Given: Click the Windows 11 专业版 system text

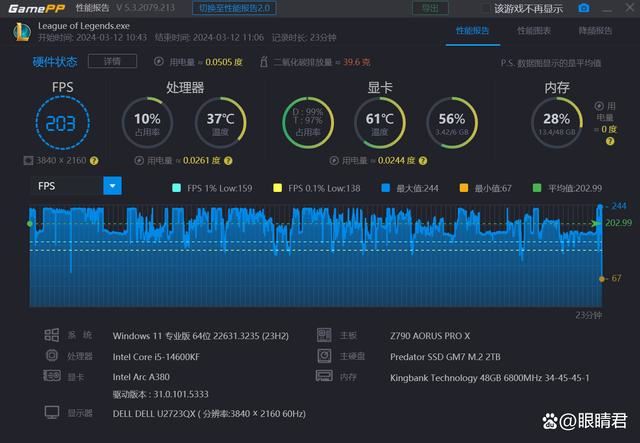Looking at the screenshot, I should [x=200, y=336].
